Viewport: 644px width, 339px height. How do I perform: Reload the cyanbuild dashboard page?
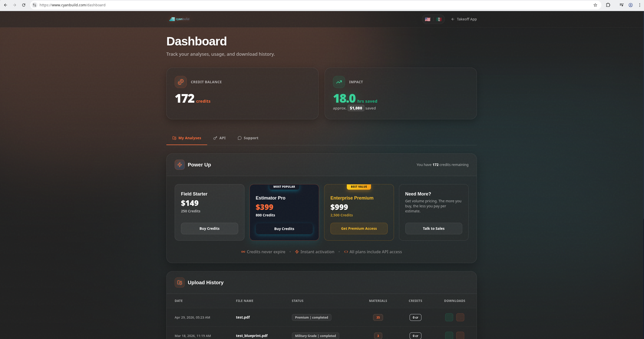tap(24, 5)
